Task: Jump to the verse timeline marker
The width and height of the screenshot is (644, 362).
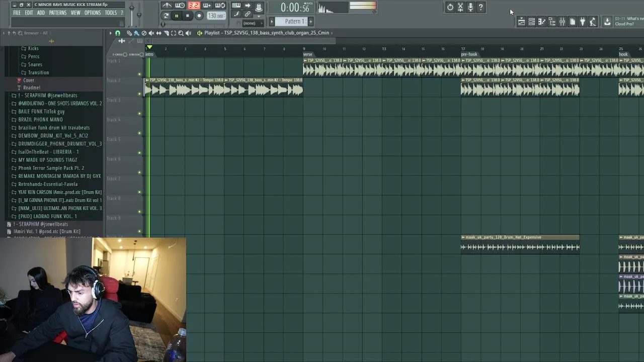Action: [x=307, y=54]
